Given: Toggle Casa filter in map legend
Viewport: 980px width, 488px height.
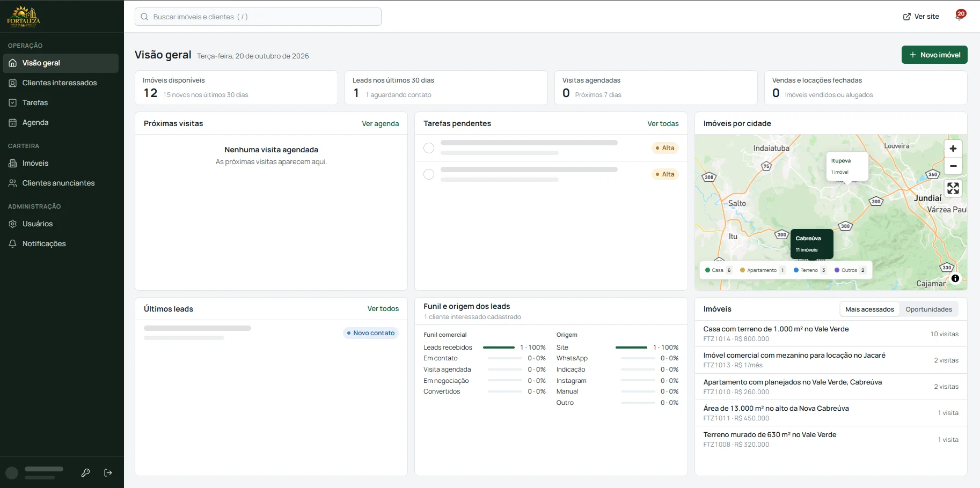Looking at the screenshot, I should [x=719, y=270].
